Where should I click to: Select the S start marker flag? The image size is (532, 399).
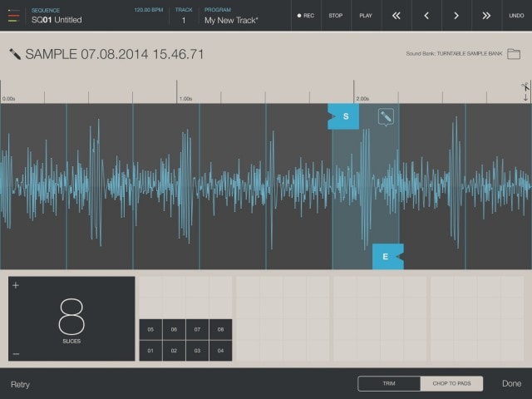tap(343, 116)
